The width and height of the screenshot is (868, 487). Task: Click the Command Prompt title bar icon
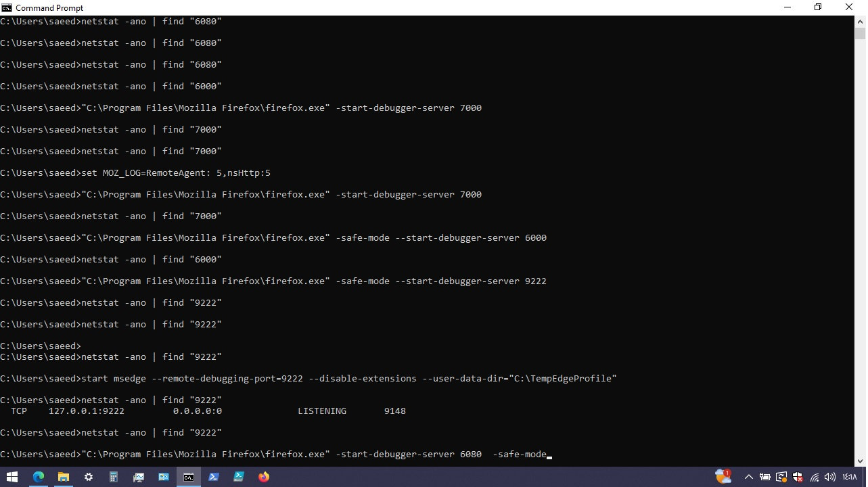coord(7,7)
